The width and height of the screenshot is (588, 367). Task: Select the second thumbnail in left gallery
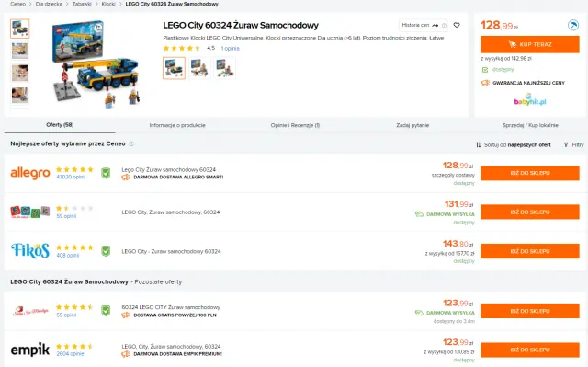[x=20, y=51]
